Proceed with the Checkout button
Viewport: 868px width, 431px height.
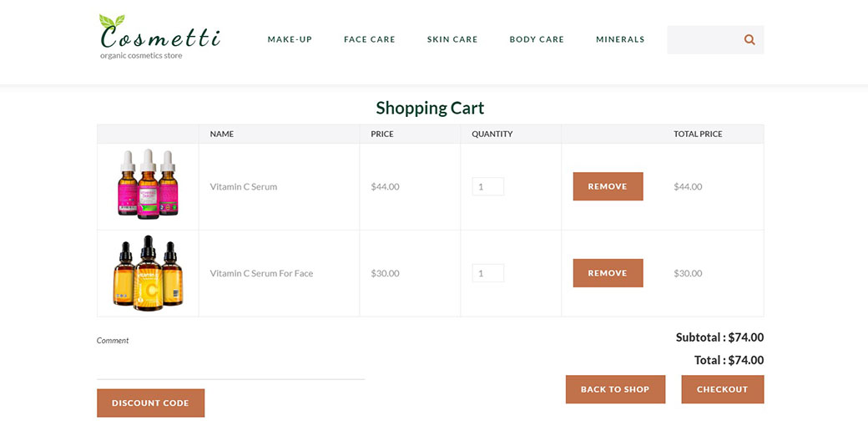pyautogui.click(x=722, y=389)
